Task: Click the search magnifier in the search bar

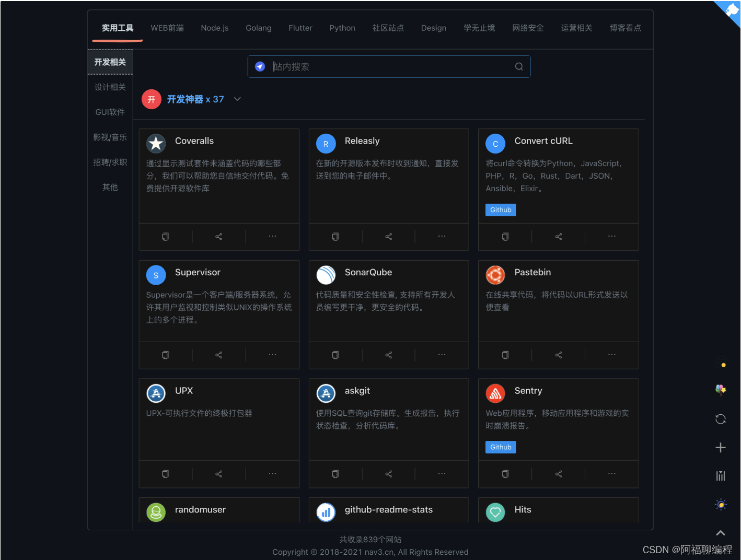Action: coord(518,66)
